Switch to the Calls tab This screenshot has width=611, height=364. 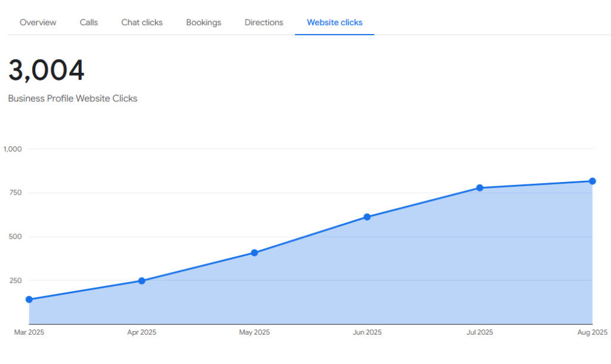tap(88, 22)
